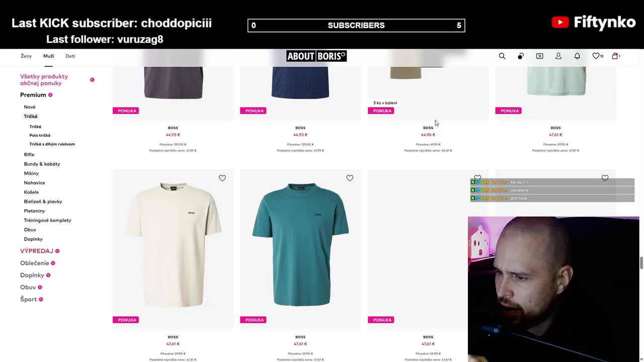644x362 pixels.
Task: Click the coupon percent icon in header
Action: point(539,56)
